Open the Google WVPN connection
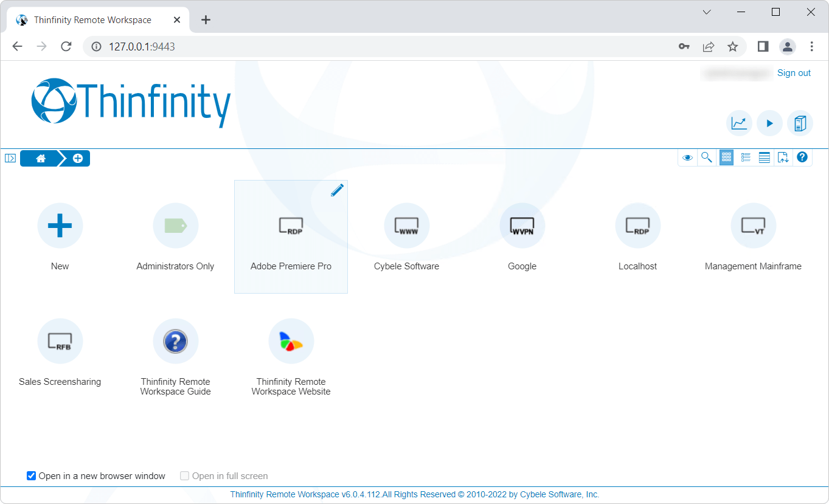The image size is (829, 504). click(522, 226)
